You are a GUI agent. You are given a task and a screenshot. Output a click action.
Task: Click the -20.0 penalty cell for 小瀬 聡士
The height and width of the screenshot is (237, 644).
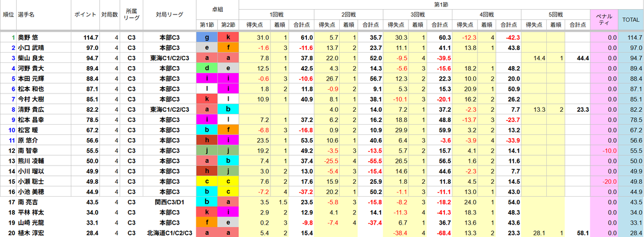[604, 182]
